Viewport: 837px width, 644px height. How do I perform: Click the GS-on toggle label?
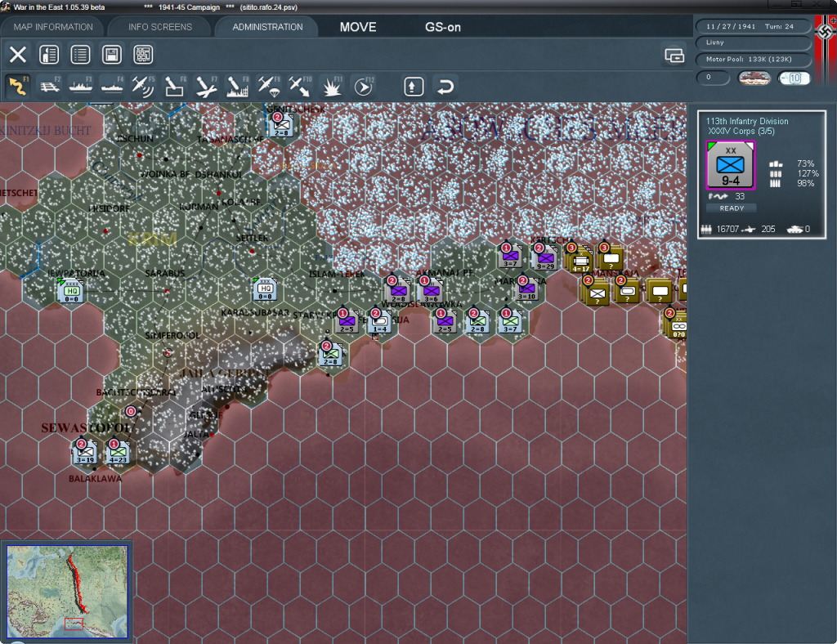pos(442,27)
